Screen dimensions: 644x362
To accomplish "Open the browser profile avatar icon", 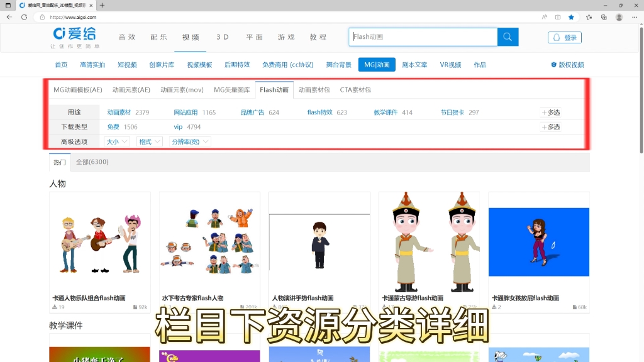I will [x=619, y=17].
